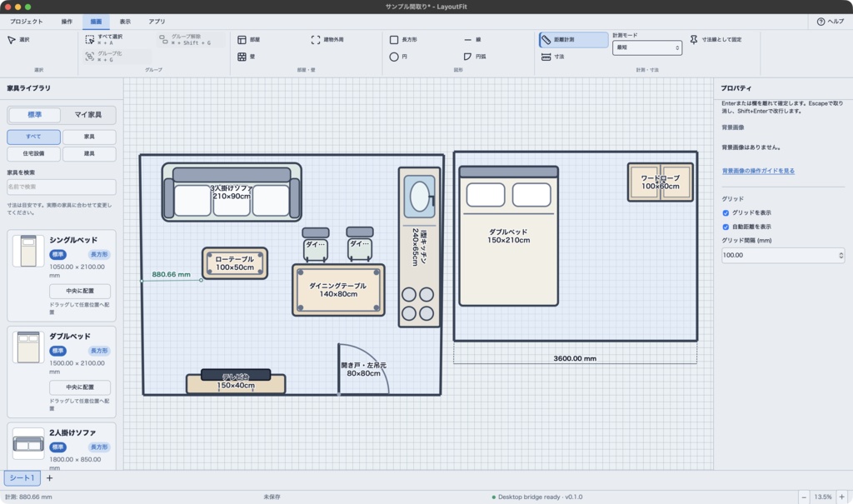The height and width of the screenshot is (504, 853).
Task: Select the 寸法 dimension tool
Action: click(553, 57)
